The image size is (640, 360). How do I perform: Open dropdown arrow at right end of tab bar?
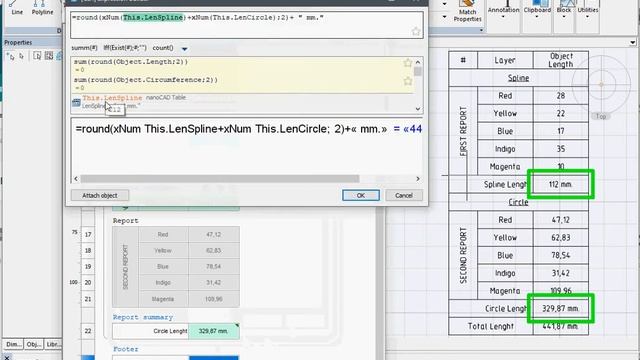(x=632, y=42)
